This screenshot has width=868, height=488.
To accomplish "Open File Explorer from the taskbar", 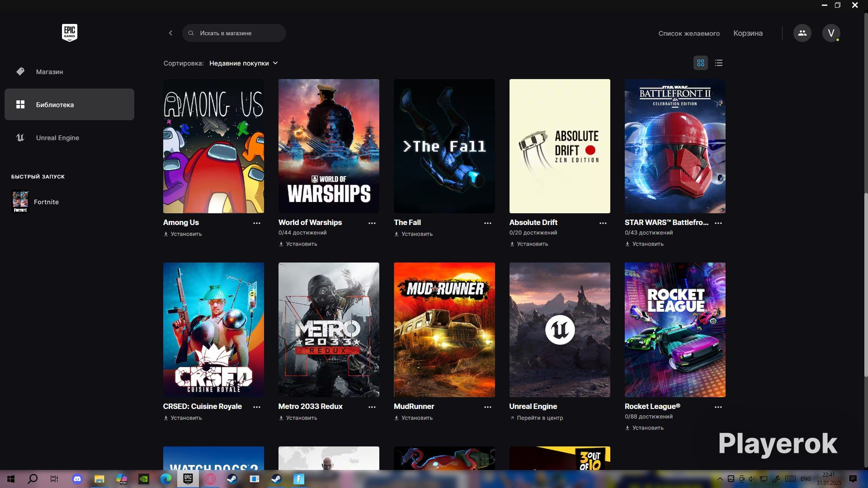I will (99, 479).
